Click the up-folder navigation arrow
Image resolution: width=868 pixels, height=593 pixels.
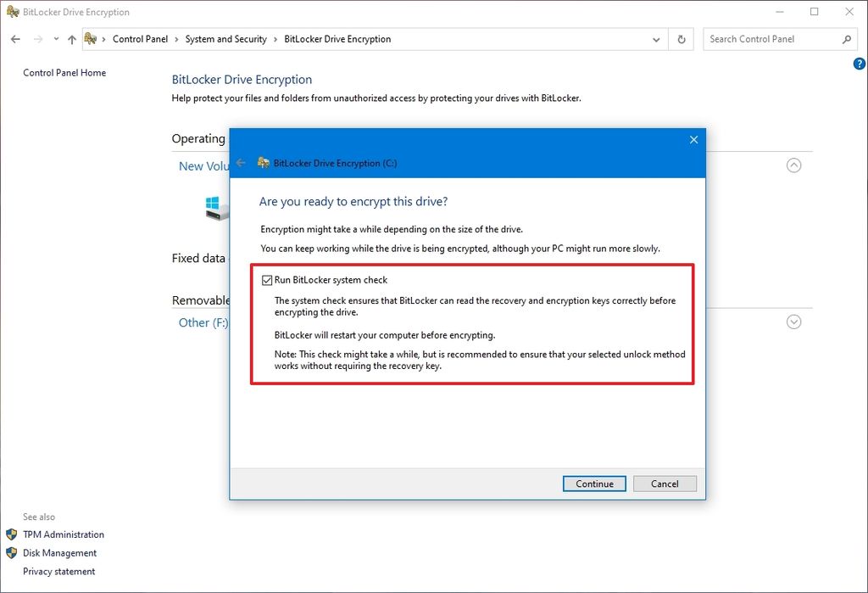coord(72,39)
